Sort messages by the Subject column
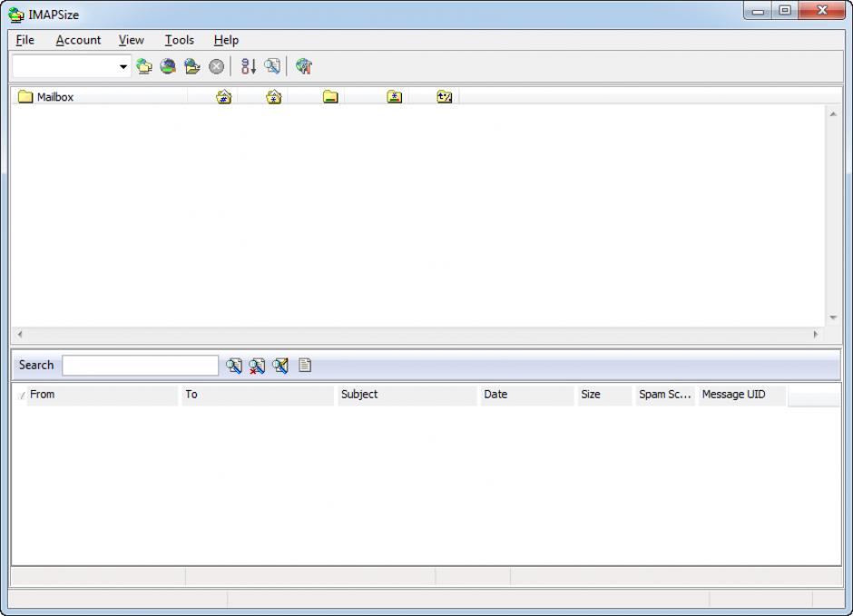The height and width of the screenshot is (616, 853). [407, 395]
